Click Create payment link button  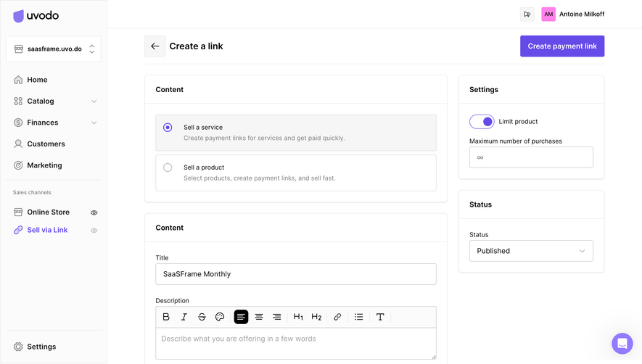pos(562,46)
